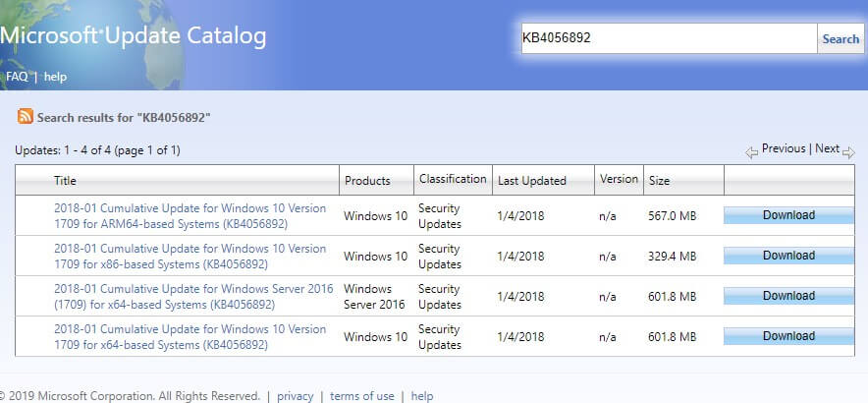Download the x86-based Systems update
This screenshot has width=868, height=403.
click(788, 256)
